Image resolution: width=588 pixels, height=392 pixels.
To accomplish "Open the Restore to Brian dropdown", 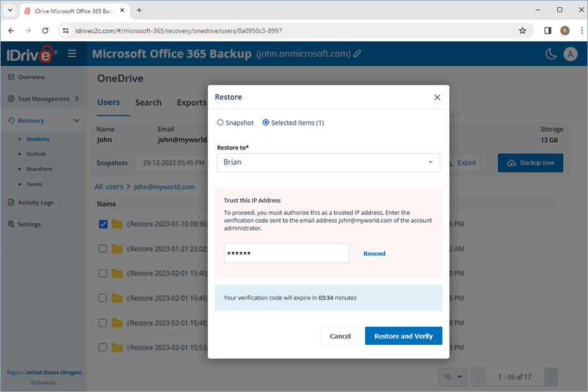I will coord(329,163).
